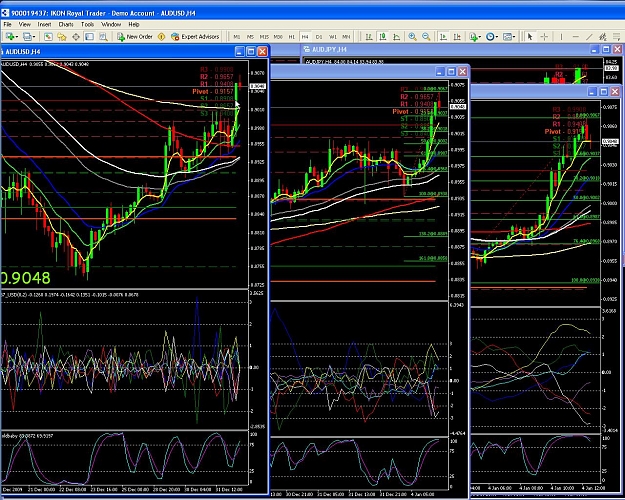Switch timeframe to M1
The height and width of the screenshot is (500, 625).
(237, 37)
